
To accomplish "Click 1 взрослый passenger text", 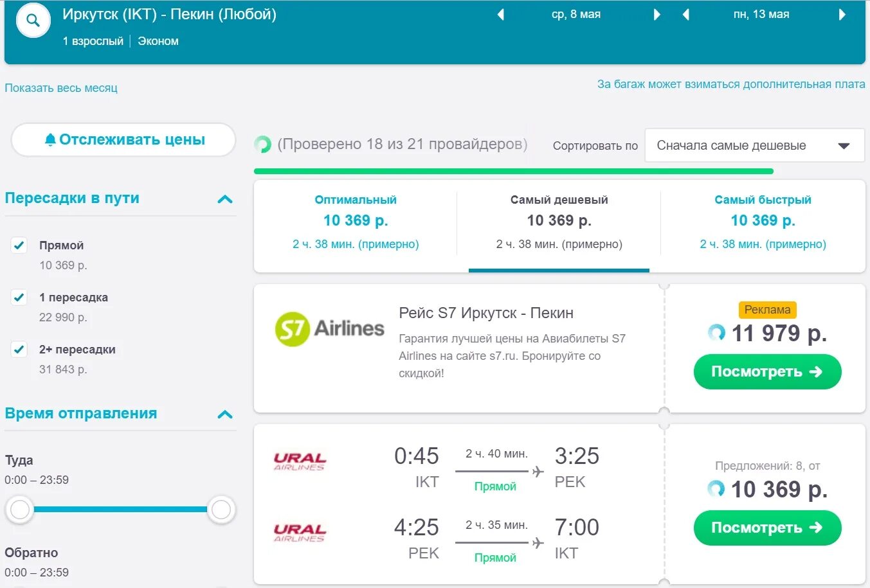I will coord(93,41).
